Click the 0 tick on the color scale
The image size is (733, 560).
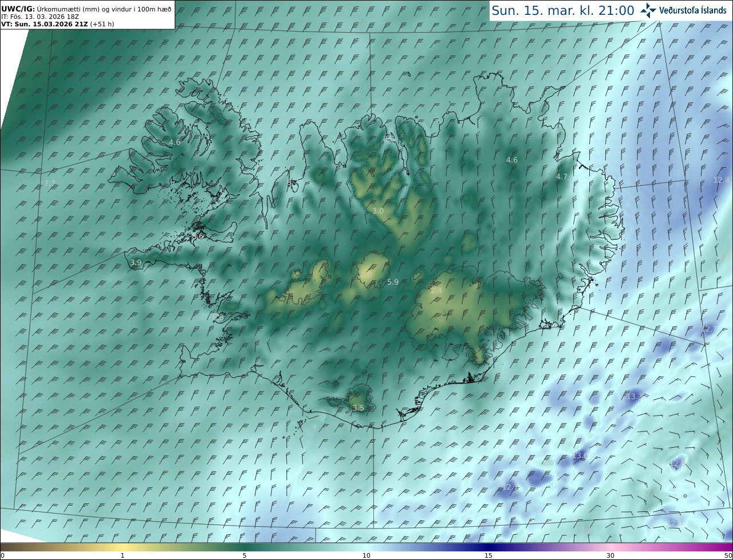[2, 555]
